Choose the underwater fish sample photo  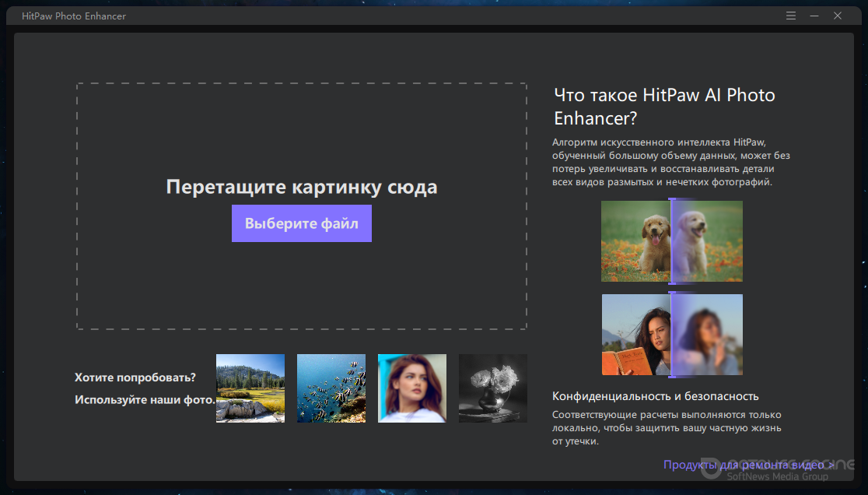click(331, 388)
